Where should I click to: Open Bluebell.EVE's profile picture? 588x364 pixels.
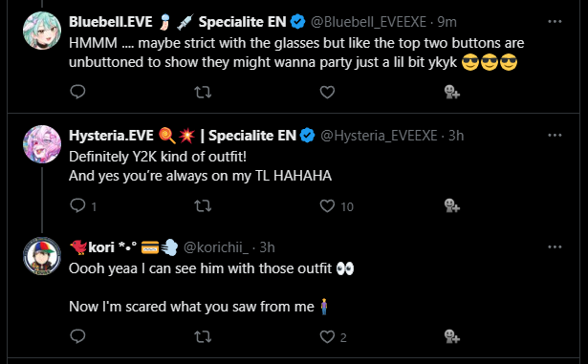[42, 31]
